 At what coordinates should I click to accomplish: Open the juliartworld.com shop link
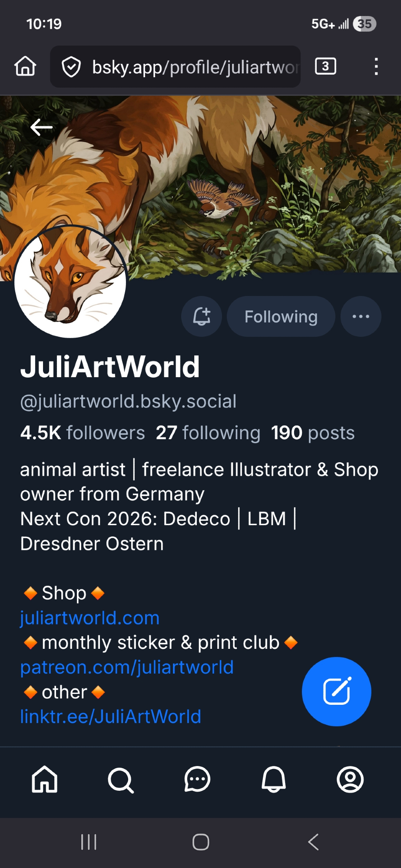coord(90,618)
